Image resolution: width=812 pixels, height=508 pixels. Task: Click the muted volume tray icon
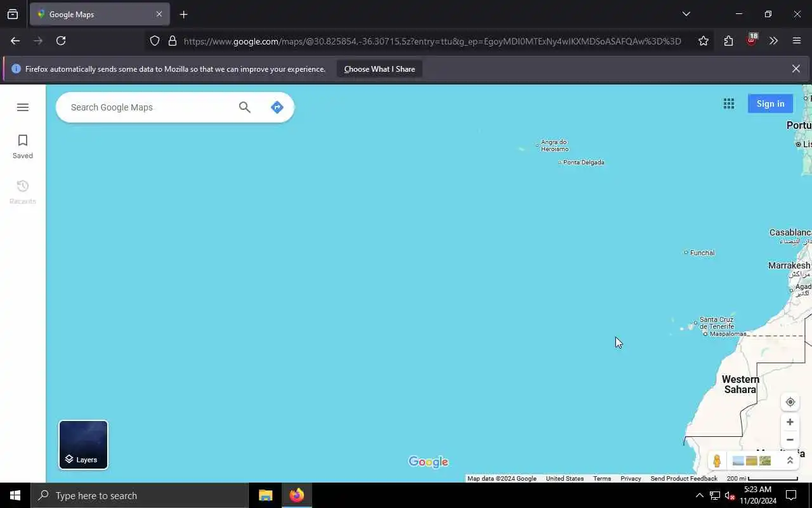pyautogui.click(x=730, y=495)
